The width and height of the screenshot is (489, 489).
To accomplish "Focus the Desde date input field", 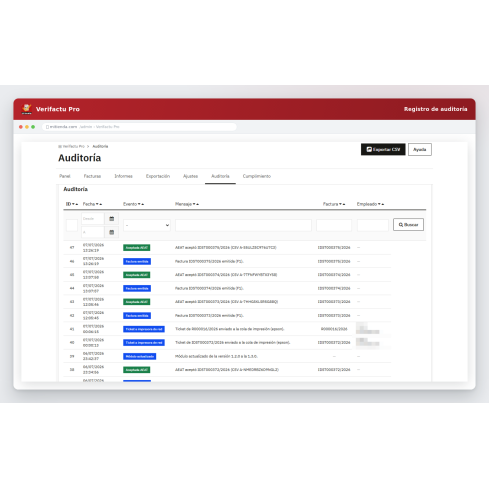I will coord(93,219).
